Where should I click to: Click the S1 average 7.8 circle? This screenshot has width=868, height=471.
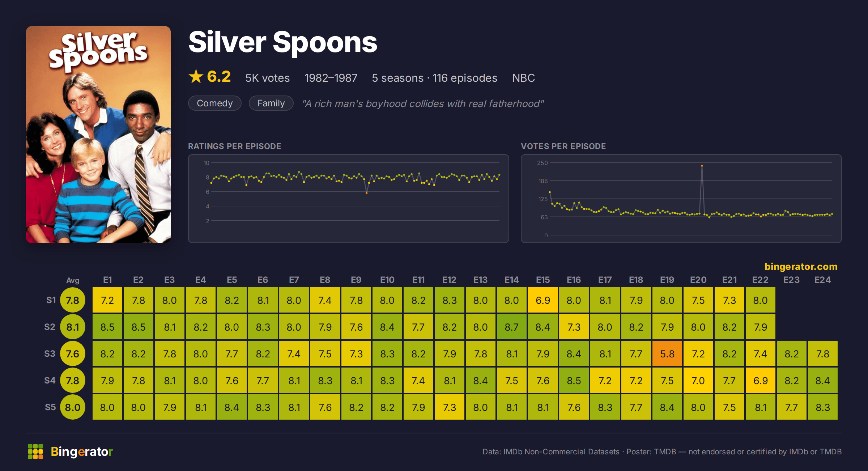click(x=73, y=300)
